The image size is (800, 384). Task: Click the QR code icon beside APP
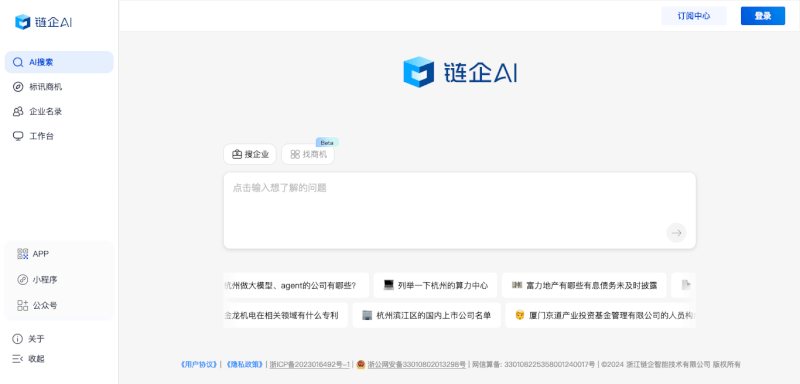tap(22, 253)
